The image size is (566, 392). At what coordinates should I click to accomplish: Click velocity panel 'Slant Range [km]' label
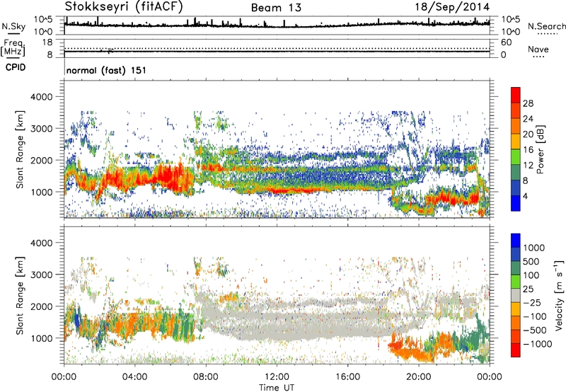(20, 296)
